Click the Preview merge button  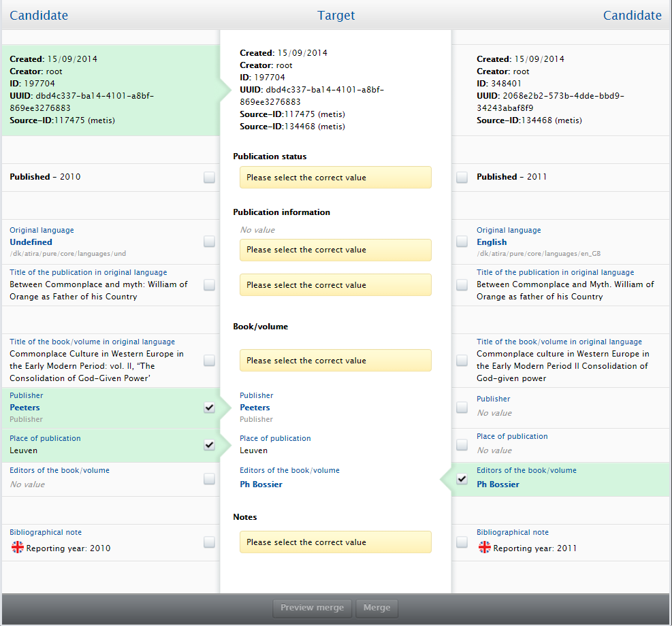tap(313, 608)
